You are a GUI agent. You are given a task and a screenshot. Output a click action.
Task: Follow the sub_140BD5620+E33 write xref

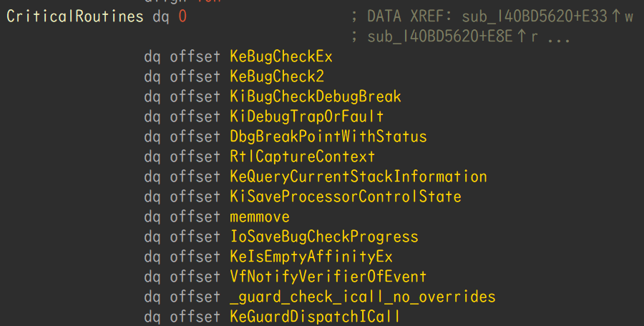coord(535,16)
